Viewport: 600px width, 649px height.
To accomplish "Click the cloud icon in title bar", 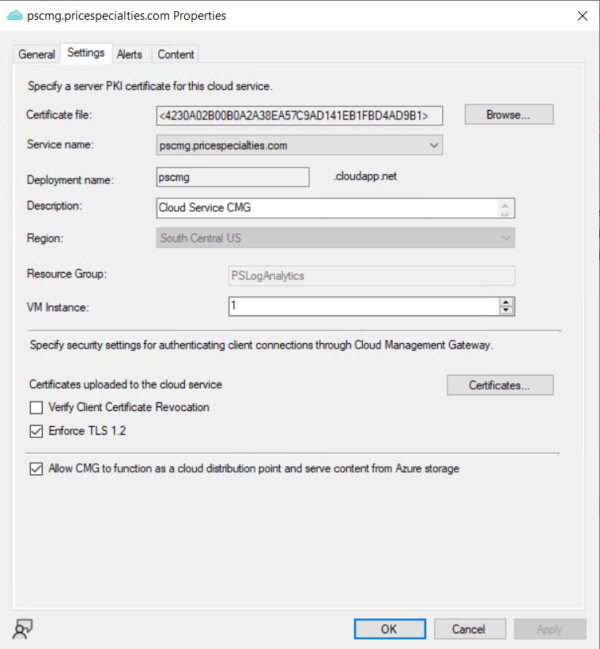I will (15, 16).
